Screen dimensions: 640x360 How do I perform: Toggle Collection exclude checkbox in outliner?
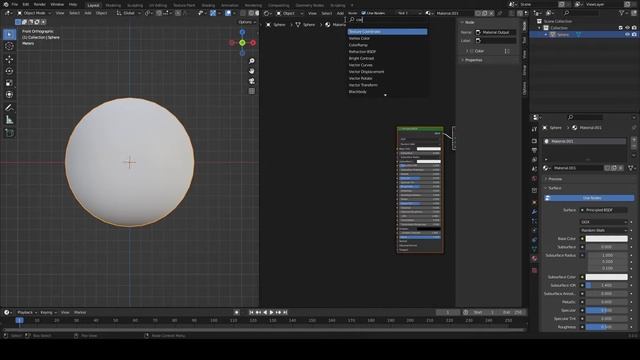point(621,28)
